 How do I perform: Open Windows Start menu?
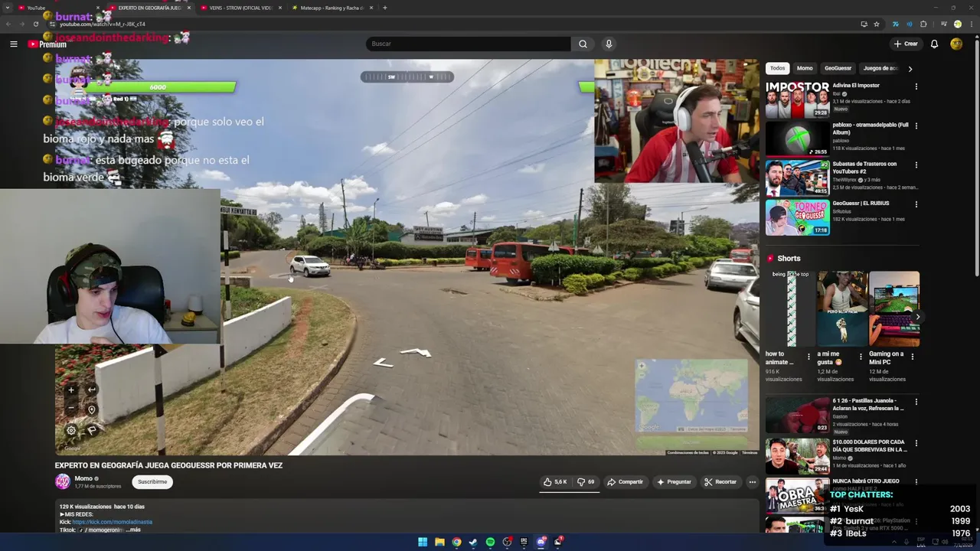pos(422,542)
